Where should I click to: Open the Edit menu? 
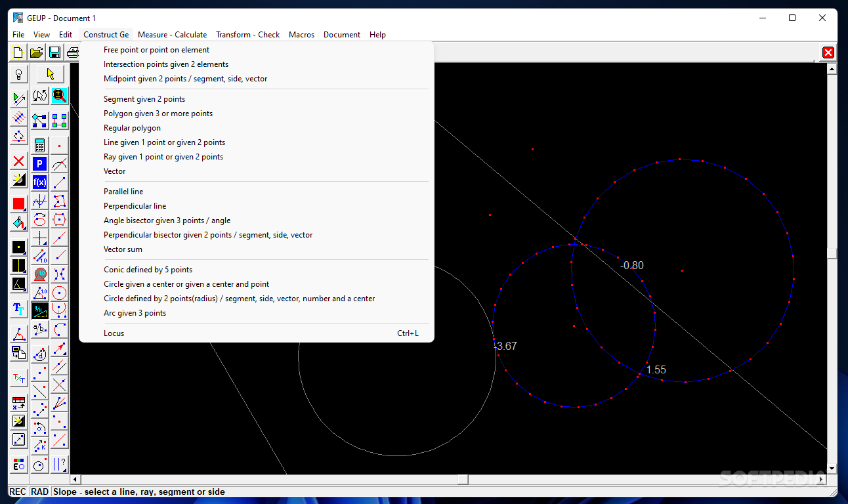(66, 35)
